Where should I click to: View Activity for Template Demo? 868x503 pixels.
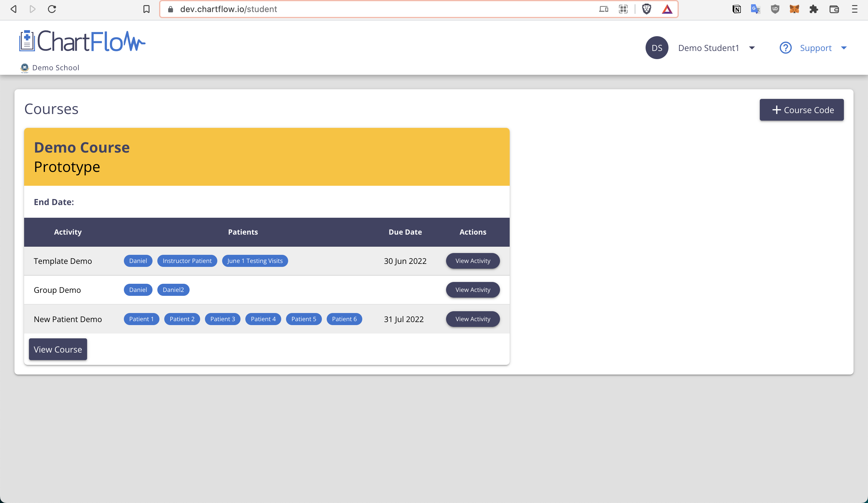(x=473, y=261)
